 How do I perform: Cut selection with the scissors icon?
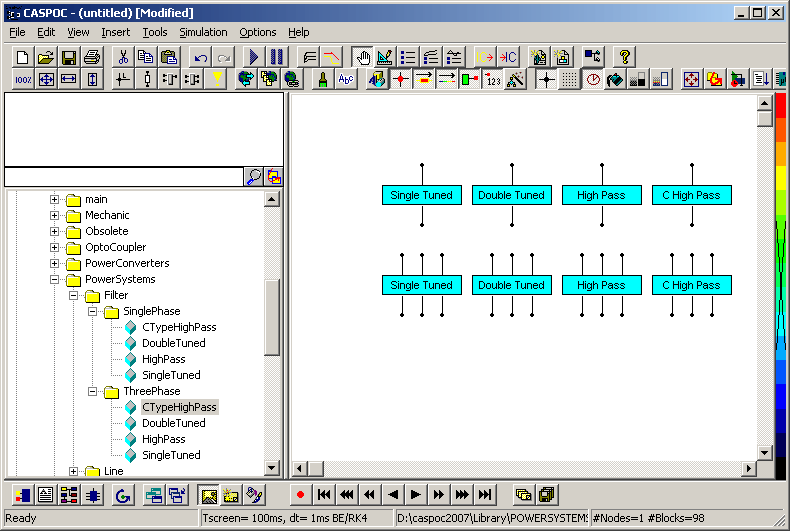pos(123,57)
